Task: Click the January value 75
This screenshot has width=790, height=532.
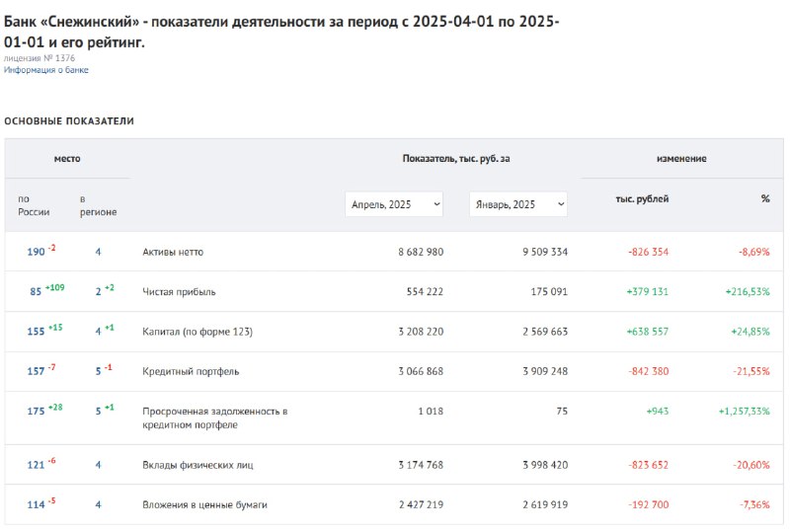Action: [x=562, y=411]
